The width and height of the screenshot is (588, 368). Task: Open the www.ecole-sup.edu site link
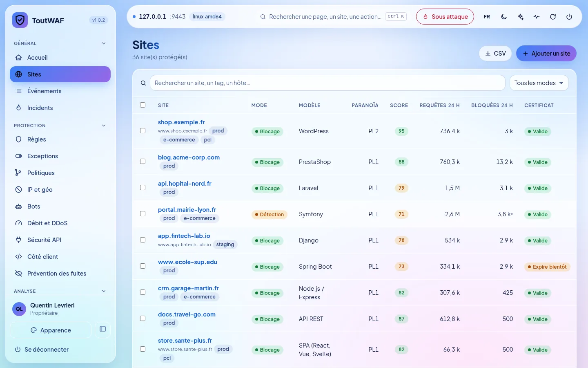point(187,262)
